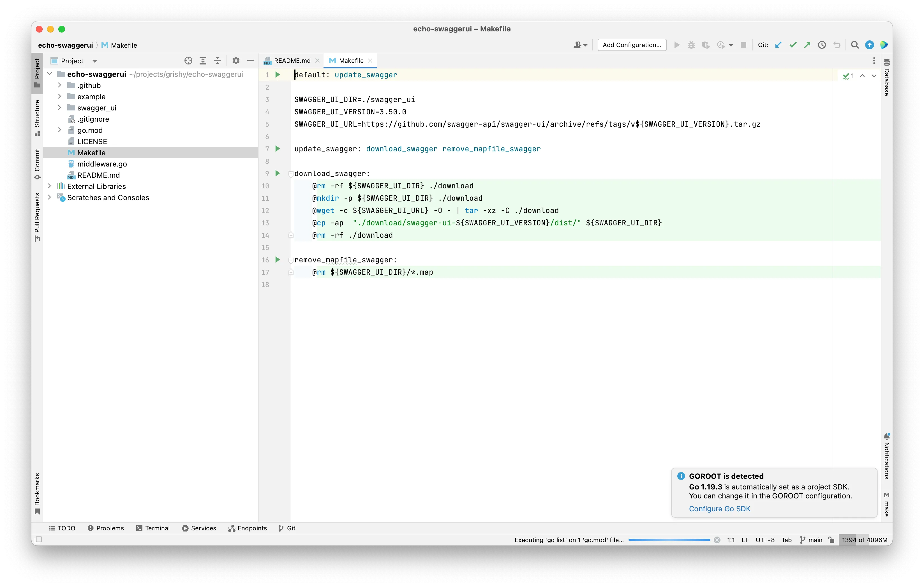Open Git history clock icon
924x587 pixels.
[822, 45]
